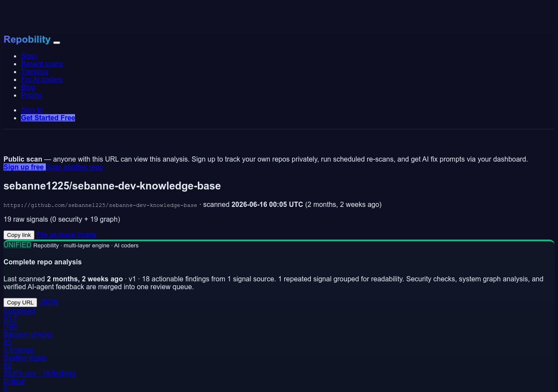558x392 pixels.
Task: Click Get Started Free button
Action: (48, 118)
